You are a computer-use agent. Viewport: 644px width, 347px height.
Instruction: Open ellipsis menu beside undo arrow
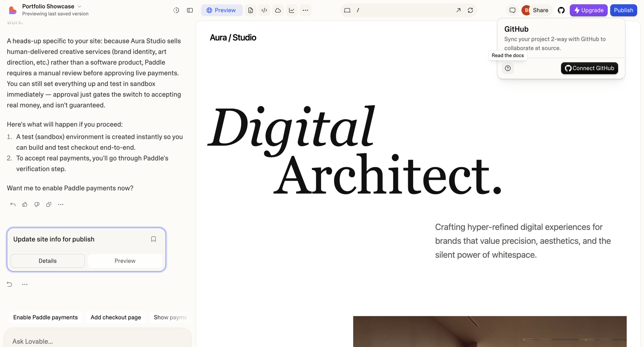[25, 284]
